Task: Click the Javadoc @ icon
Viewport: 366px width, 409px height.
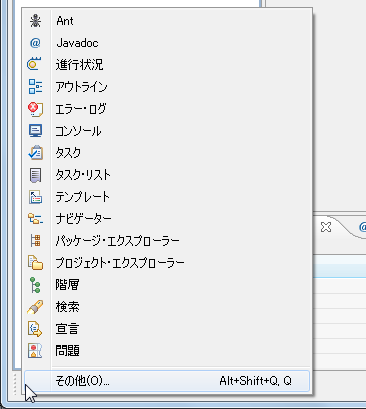Action: click(35, 43)
